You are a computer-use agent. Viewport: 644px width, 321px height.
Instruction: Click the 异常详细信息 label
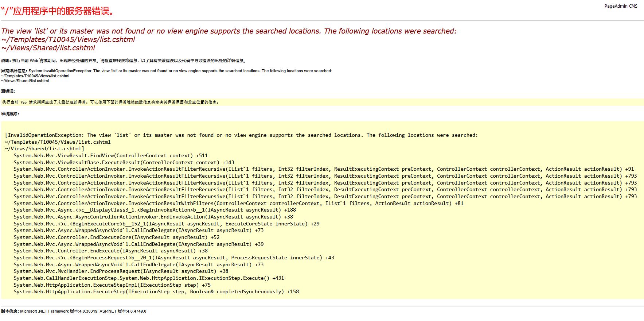pyautogui.click(x=14, y=71)
